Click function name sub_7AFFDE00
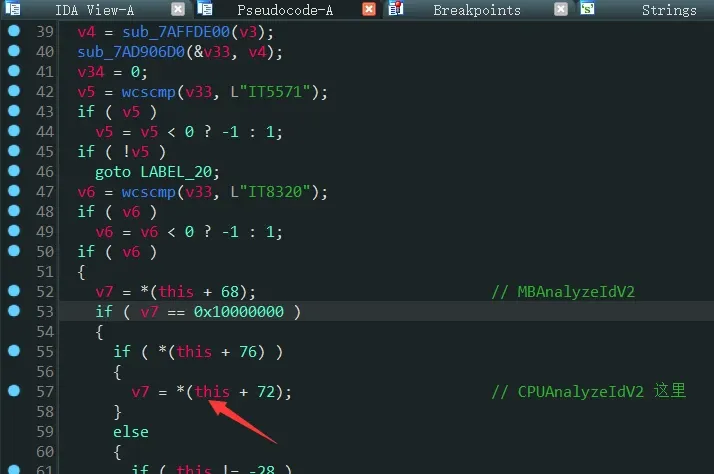 coord(176,32)
